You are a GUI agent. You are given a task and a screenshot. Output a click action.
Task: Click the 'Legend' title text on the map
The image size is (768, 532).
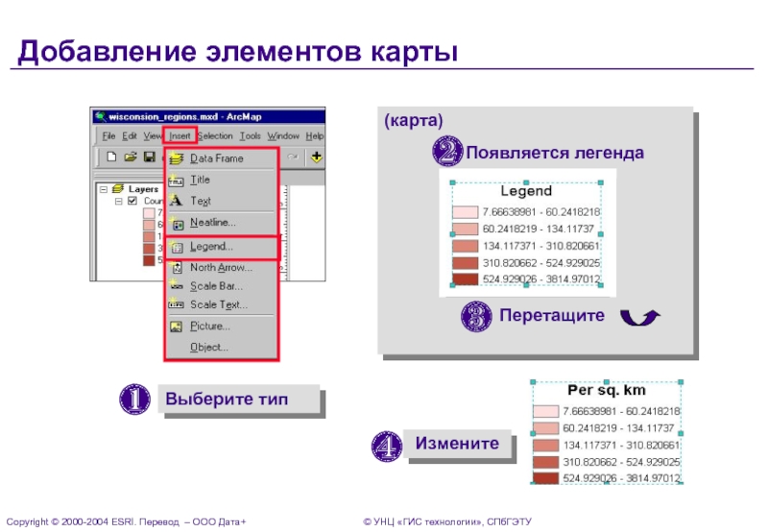526,190
